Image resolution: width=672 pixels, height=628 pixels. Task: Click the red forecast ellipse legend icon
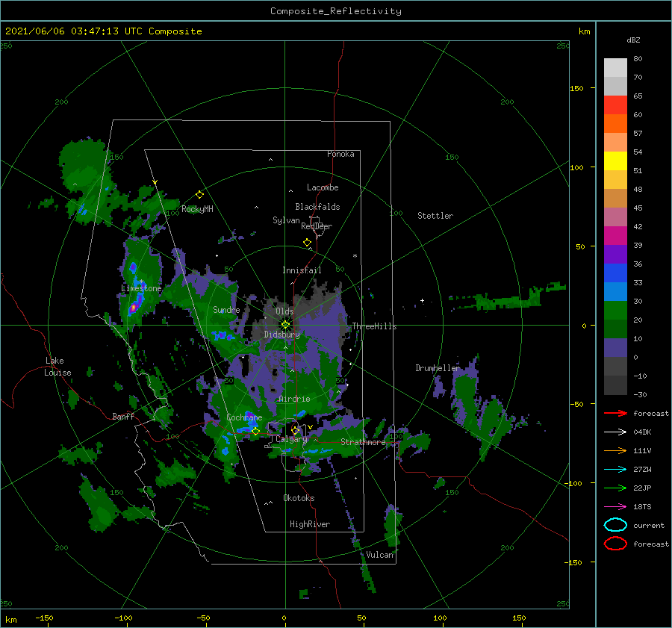coord(615,544)
